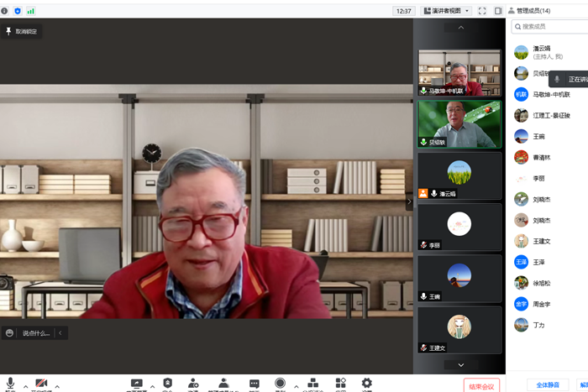Select member 王建文 in the member list
588x392 pixels.
[x=542, y=242]
